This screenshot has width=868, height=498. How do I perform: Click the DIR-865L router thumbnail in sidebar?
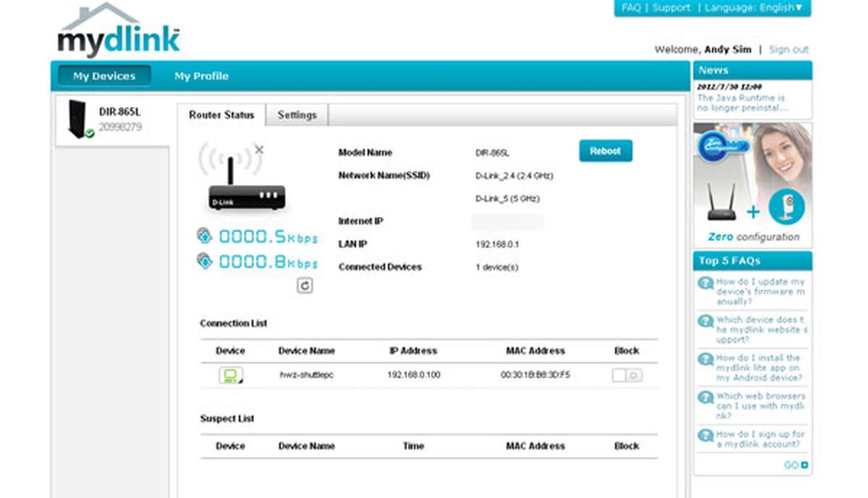point(78,119)
